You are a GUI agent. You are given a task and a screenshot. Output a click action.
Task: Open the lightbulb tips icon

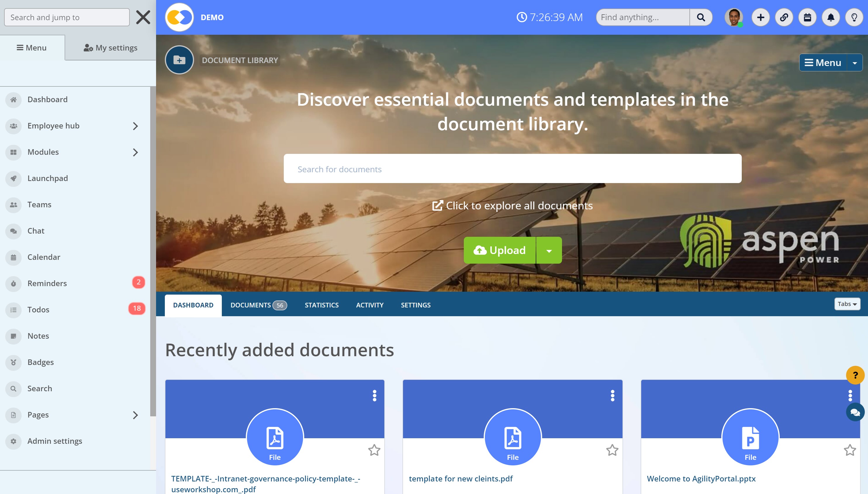854,17
